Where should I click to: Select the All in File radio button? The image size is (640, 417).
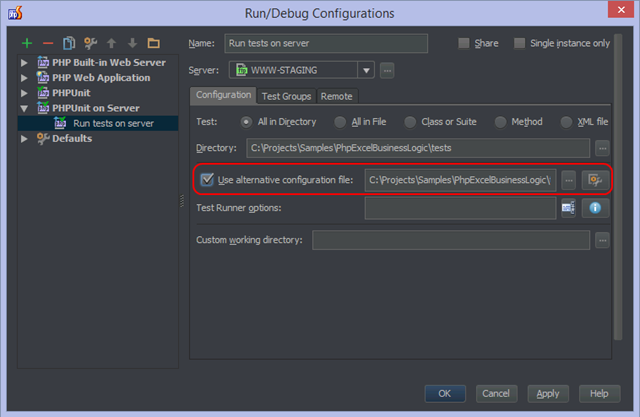340,122
